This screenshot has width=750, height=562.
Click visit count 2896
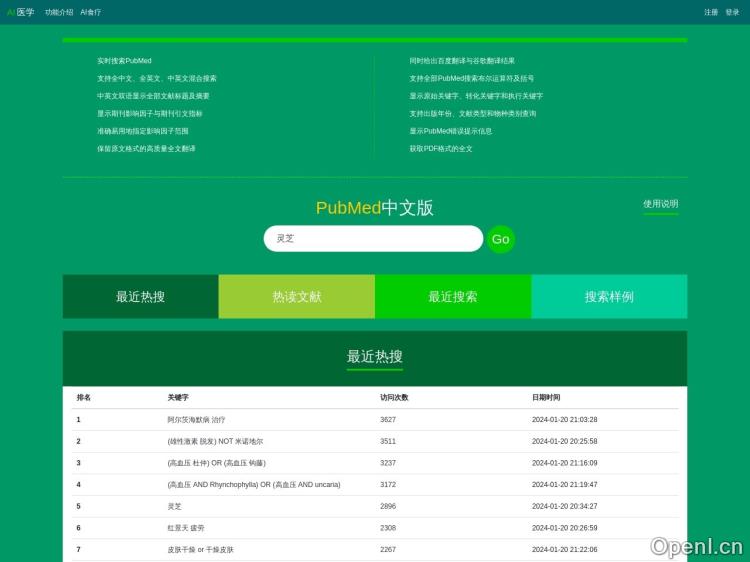coord(388,506)
